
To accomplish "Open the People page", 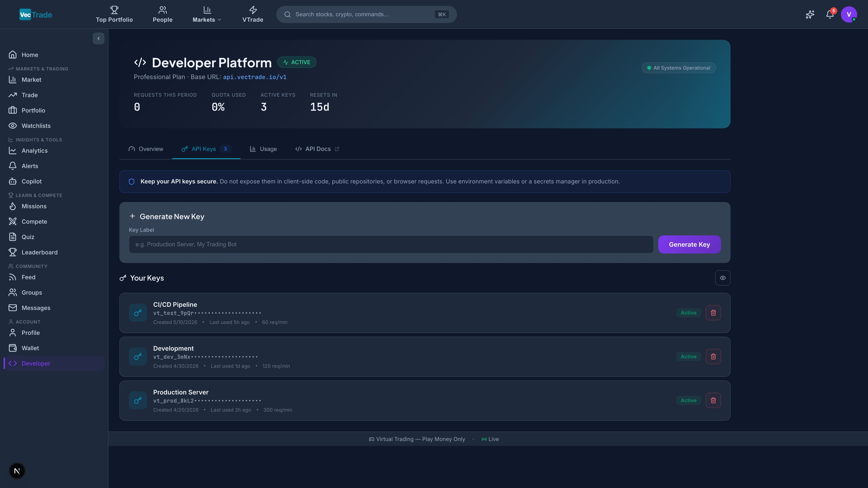I will [x=163, y=14].
